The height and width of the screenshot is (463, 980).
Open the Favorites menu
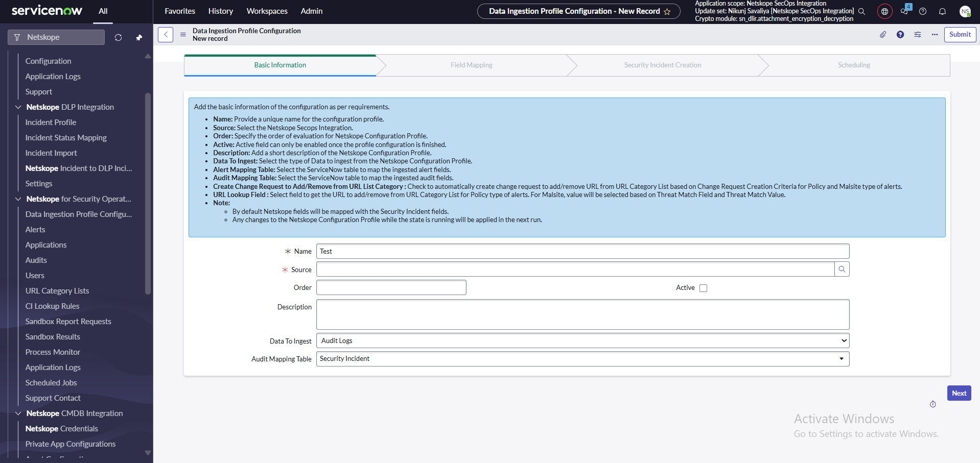pyautogui.click(x=180, y=11)
